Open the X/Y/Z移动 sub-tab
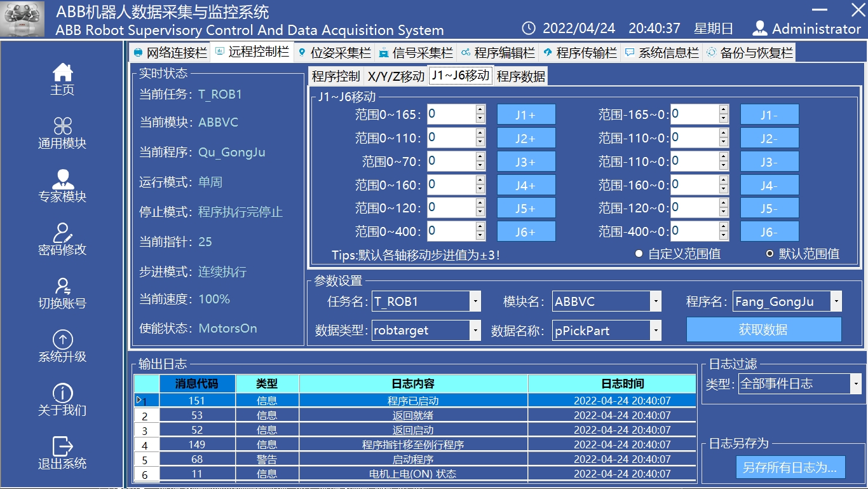This screenshot has width=868, height=489. [x=396, y=77]
